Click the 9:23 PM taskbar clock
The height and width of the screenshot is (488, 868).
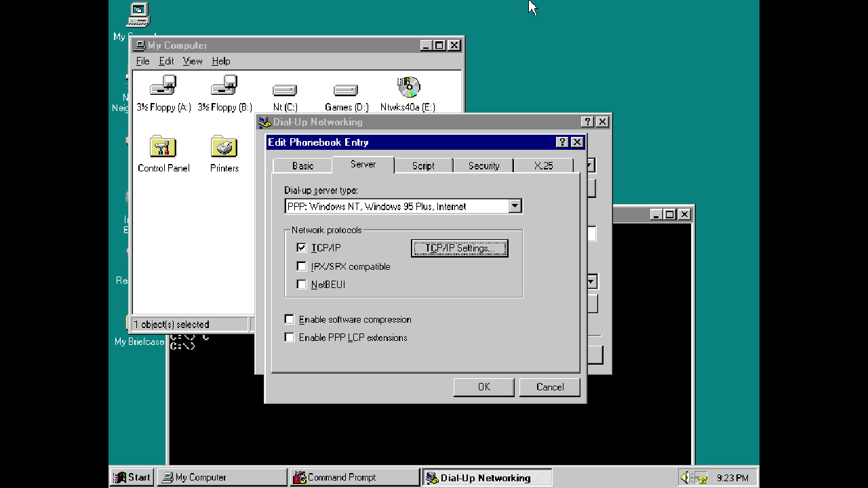coord(732,478)
